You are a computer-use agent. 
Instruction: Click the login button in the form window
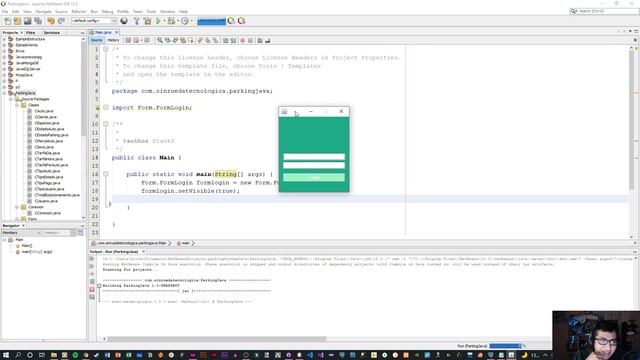point(314,178)
